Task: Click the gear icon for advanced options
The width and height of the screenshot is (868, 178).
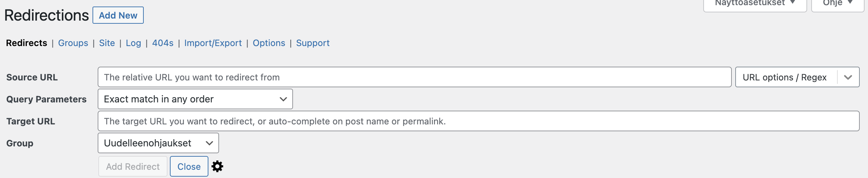Action: point(217,166)
